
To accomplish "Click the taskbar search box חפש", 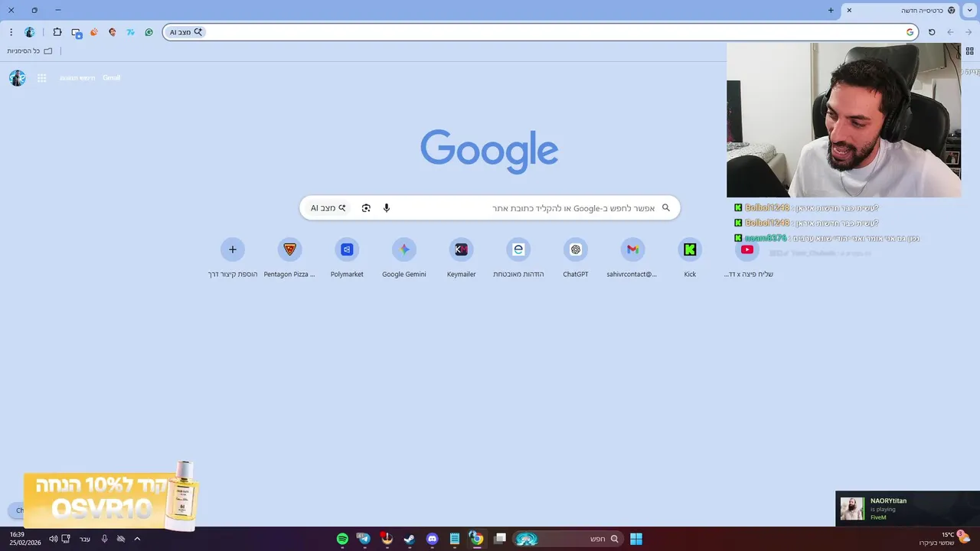I will coord(567,539).
